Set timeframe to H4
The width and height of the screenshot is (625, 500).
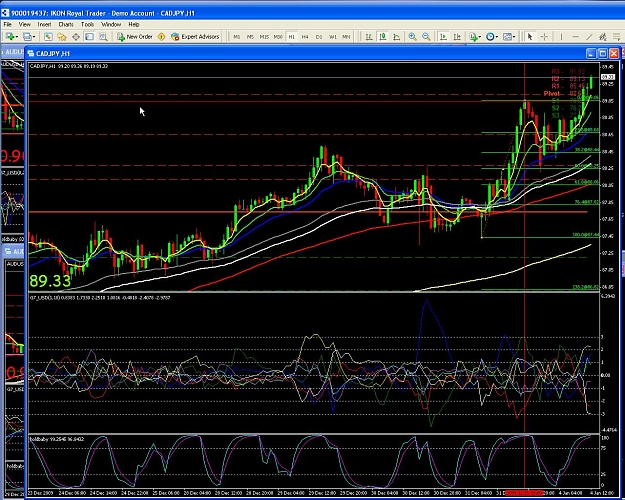[305, 37]
